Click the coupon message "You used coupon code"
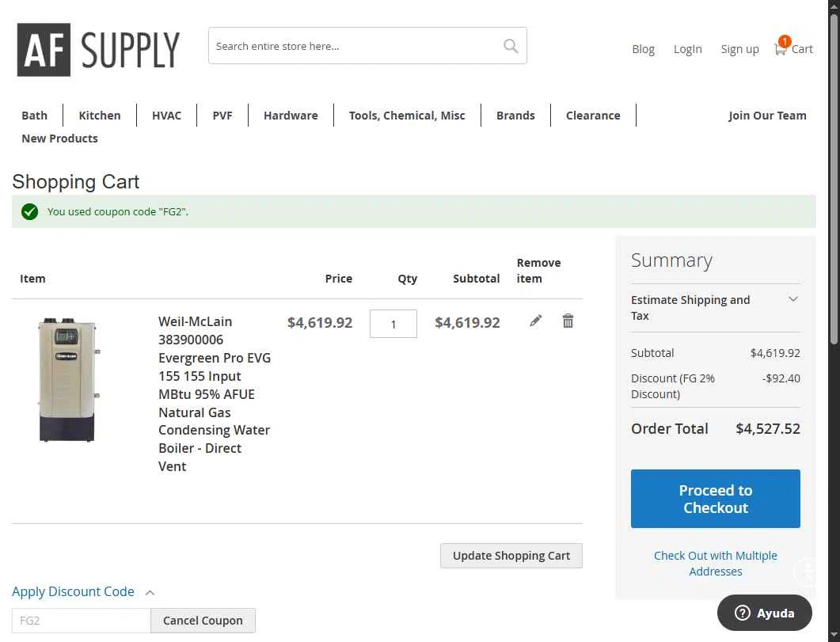The image size is (840, 642). pyautogui.click(x=117, y=211)
